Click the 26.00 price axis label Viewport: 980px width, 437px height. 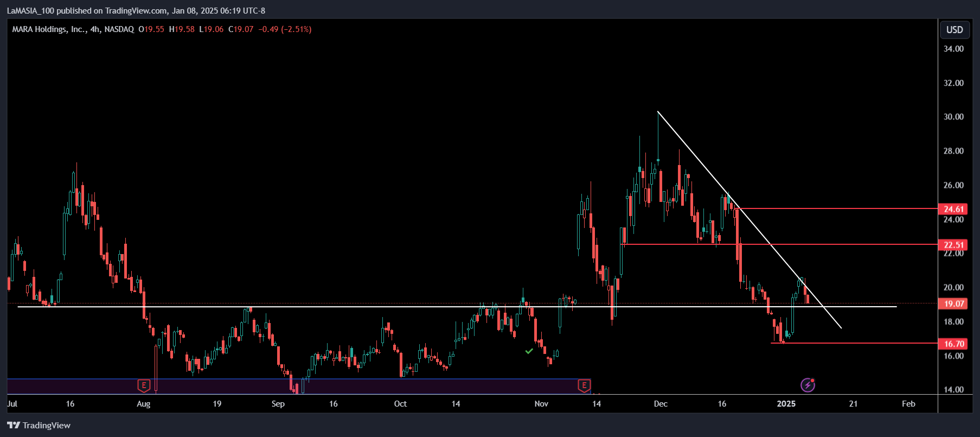[x=953, y=185]
